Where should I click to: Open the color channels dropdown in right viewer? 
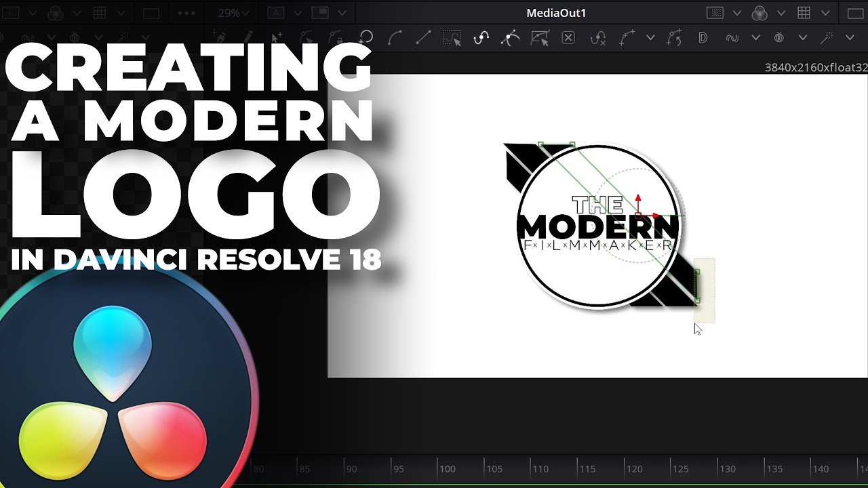781,13
